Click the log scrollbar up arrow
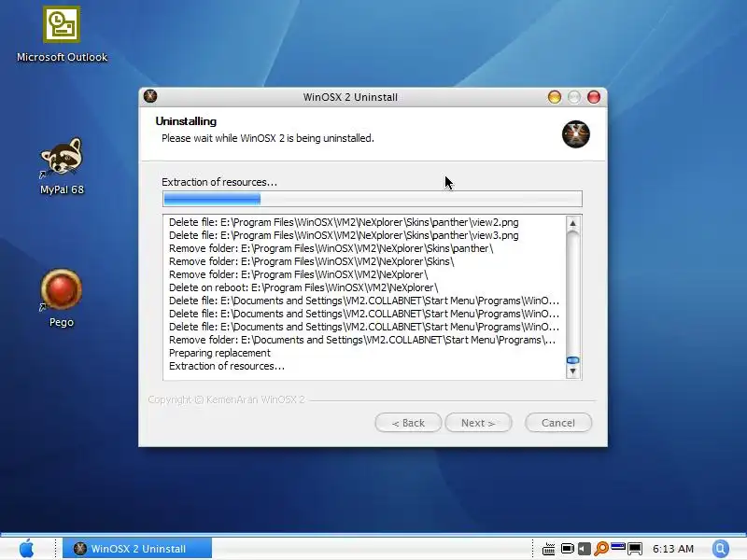Viewport: 747px width, 560px height. tap(573, 223)
